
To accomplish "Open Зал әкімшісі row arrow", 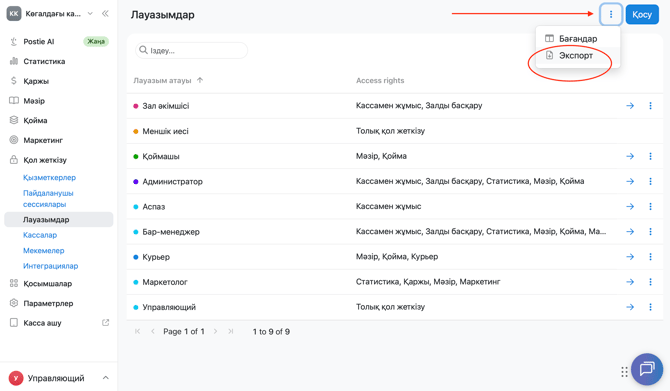I will click(x=630, y=106).
